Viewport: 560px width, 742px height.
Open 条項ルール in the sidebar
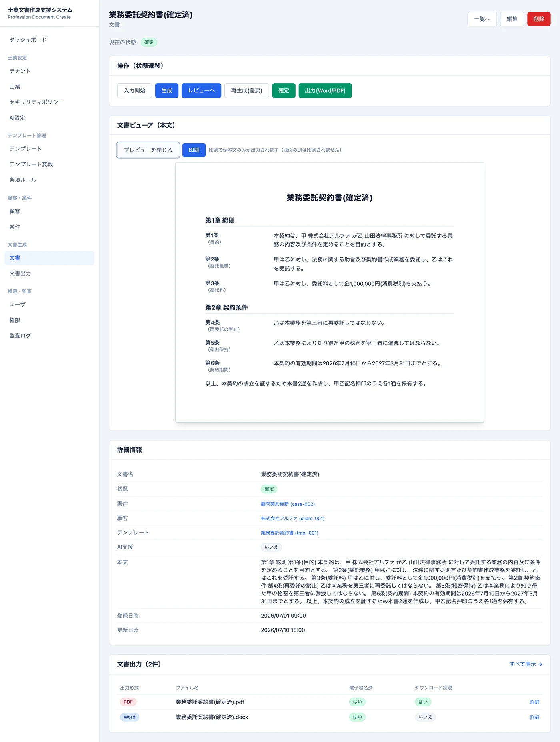(x=50, y=180)
